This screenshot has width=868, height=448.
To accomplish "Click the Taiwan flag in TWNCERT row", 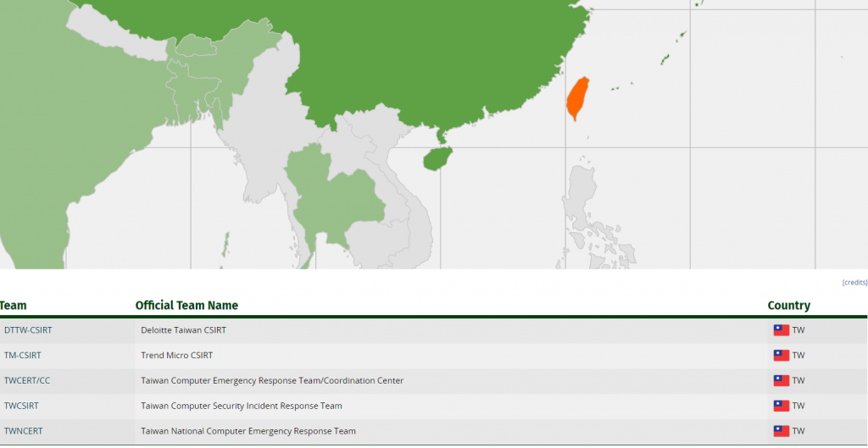I will click(781, 431).
